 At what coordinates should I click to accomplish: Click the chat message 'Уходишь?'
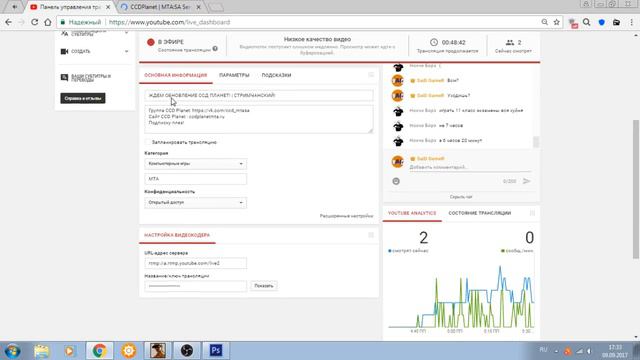click(x=458, y=96)
